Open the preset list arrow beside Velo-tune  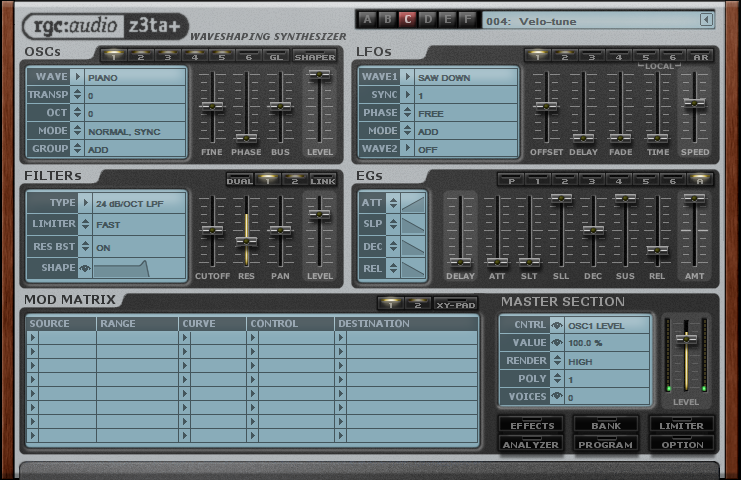click(x=707, y=19)
